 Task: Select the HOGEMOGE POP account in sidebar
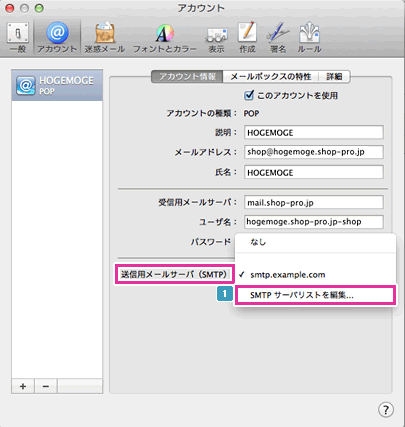(x=57, y=85)
